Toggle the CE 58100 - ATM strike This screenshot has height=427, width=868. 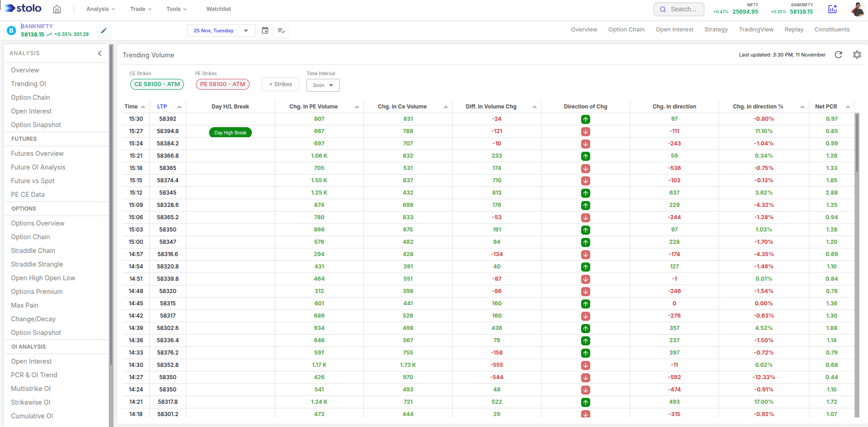pos(157,84)
